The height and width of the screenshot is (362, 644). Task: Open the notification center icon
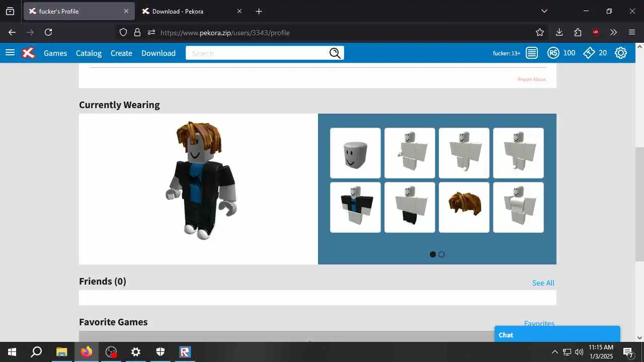628,352
